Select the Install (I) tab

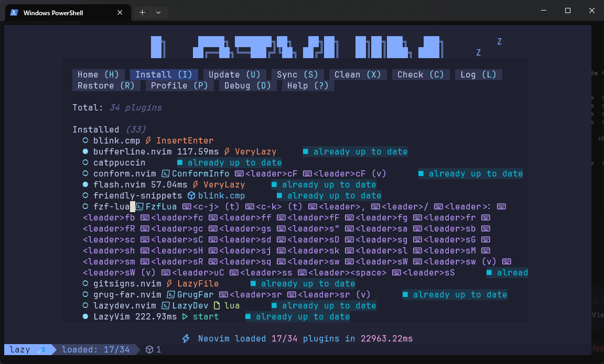tap(164, 75)
